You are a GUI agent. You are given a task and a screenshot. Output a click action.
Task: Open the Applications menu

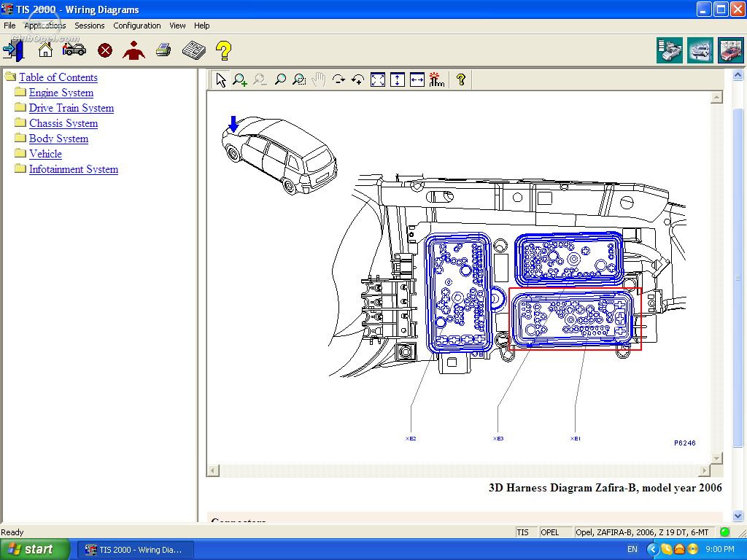pyautogui.click(x=44, y=26)
